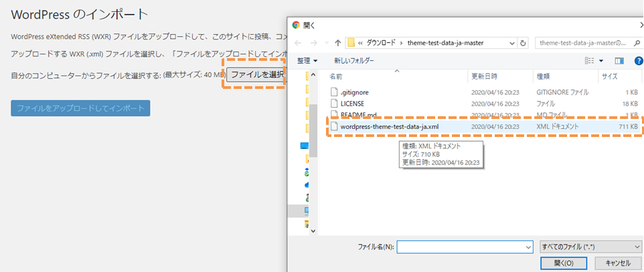Click 新しいフォルダー in the toolbar
This screenshot has width=644, height=272.
tap(354, 61)
